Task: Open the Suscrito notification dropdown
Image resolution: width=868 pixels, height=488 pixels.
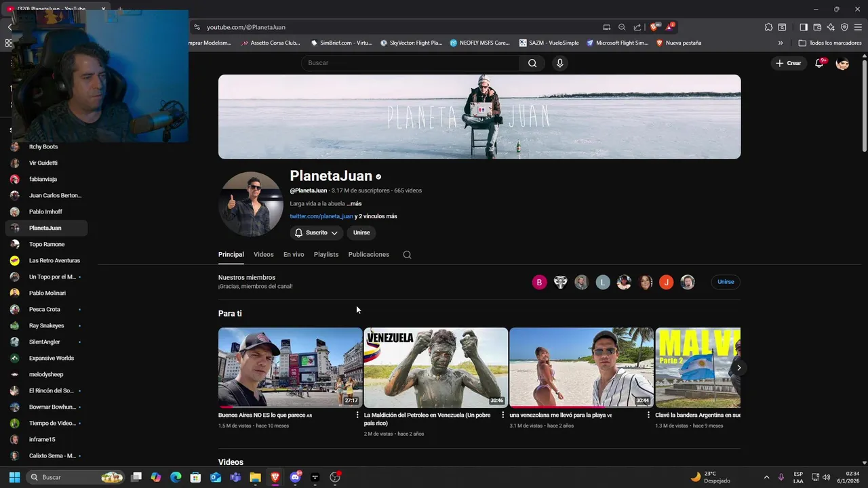Action: coord(317,232)
